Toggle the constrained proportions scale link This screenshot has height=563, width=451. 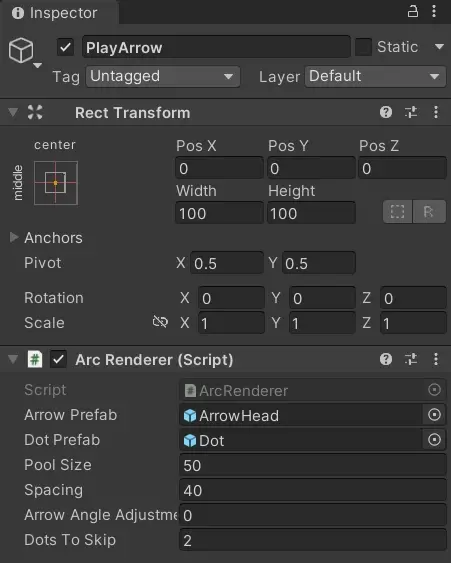[x=160, y=322]
